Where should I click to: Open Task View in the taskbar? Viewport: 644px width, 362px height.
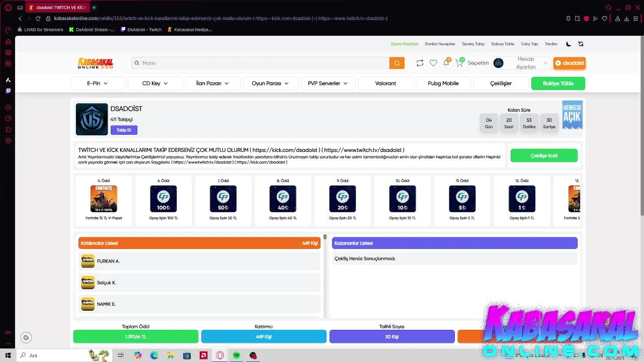(x=121, y=355)
